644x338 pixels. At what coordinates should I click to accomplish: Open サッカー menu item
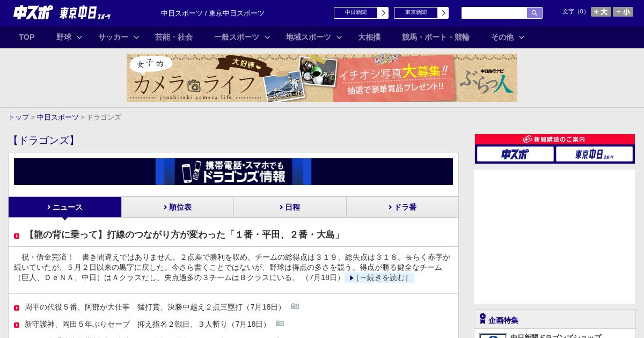[x=113, y=37]
